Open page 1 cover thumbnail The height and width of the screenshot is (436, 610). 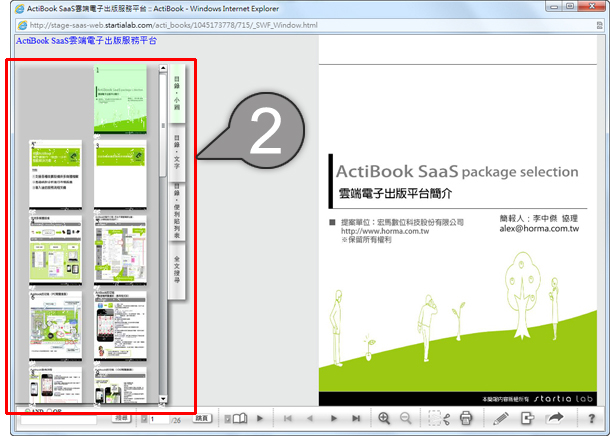(120, 99)
